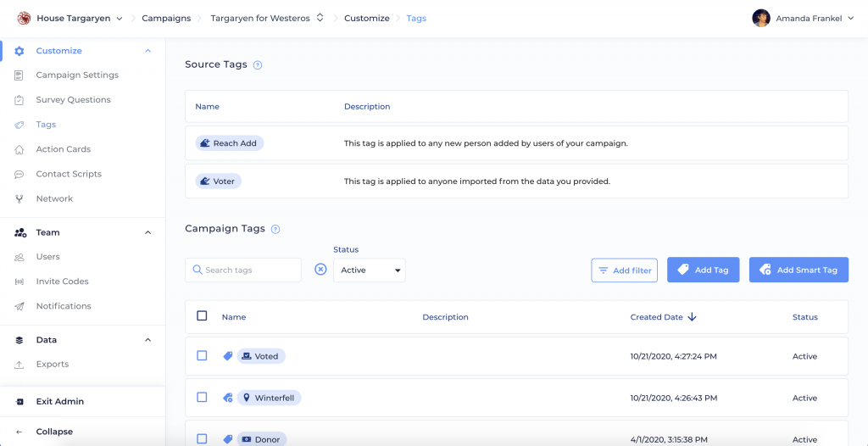The height and width of the screenshot is (446, 868).
Task: Open Contact Scripts in sidebar
Action: pyautogui.click(x=69, y=174)
